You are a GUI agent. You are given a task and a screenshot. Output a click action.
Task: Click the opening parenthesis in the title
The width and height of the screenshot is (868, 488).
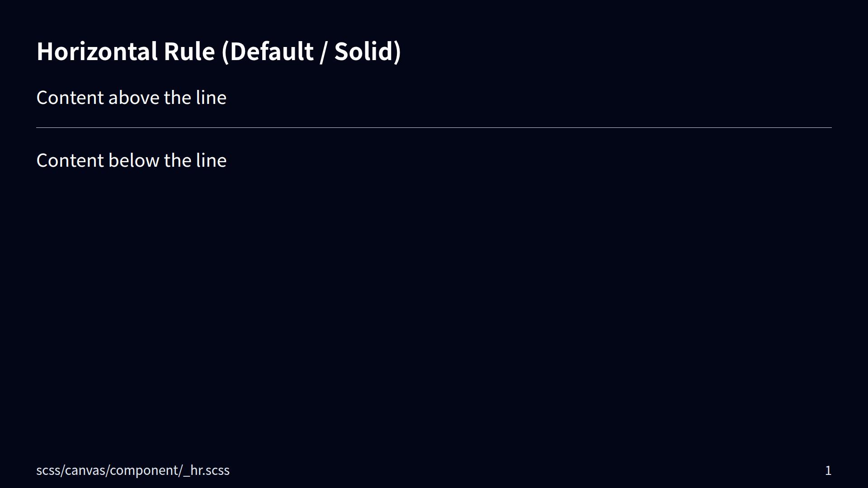pos(225,52)
